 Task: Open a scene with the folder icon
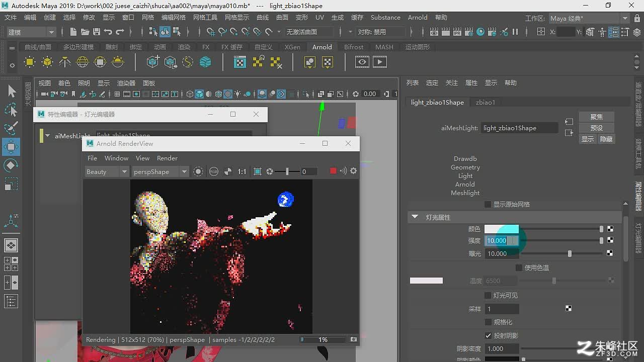coord(85,32)
